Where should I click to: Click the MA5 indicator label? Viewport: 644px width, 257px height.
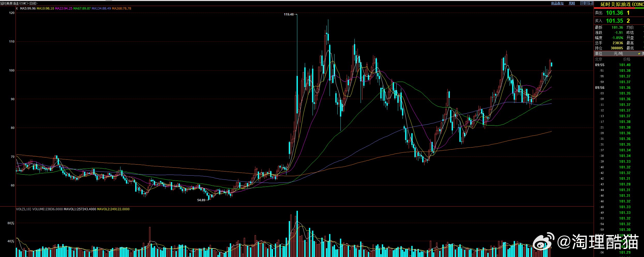pyautogui.click(x=28, y=9)
